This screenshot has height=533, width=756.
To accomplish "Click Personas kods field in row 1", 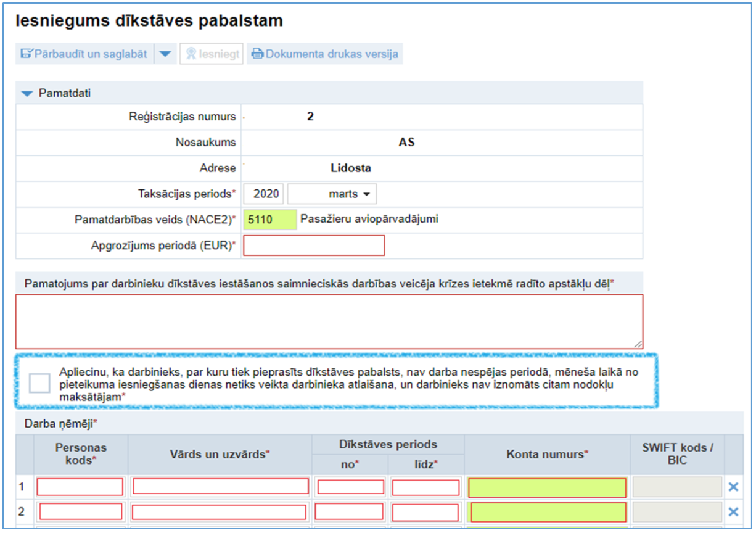I will click(80, 487).
